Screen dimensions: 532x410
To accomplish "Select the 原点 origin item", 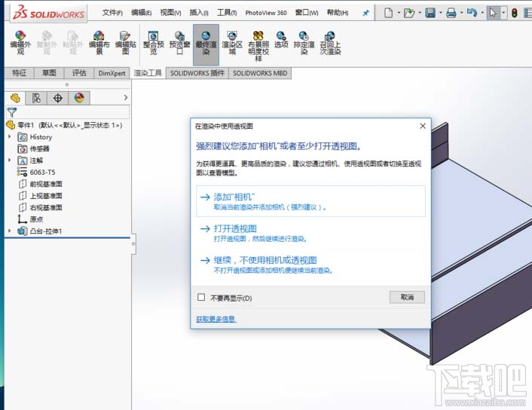I will [30, 219].
